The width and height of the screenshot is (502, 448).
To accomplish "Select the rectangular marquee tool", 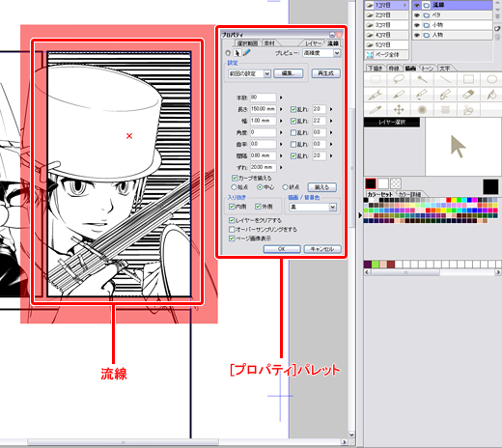I will pyautogui.click(x=376, y=79).
